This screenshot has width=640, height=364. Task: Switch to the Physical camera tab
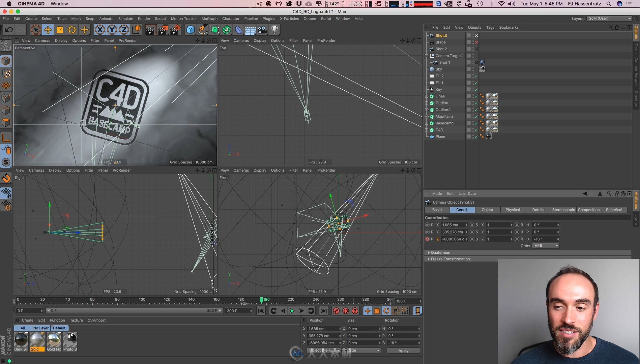pyautogui.click(x=513, y=210)
